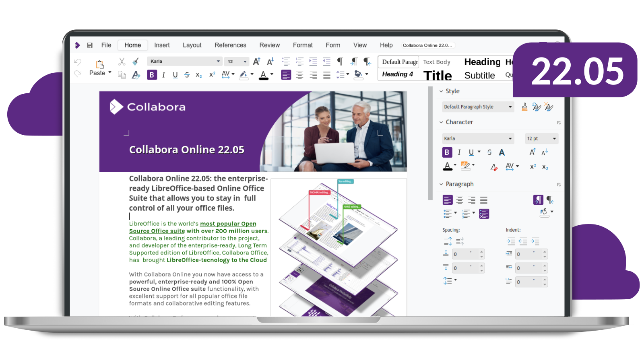The height and width of the screenshot is (362, 644).
Task: Open character spacing dropdown in toolbar
Action: (233, 74)
